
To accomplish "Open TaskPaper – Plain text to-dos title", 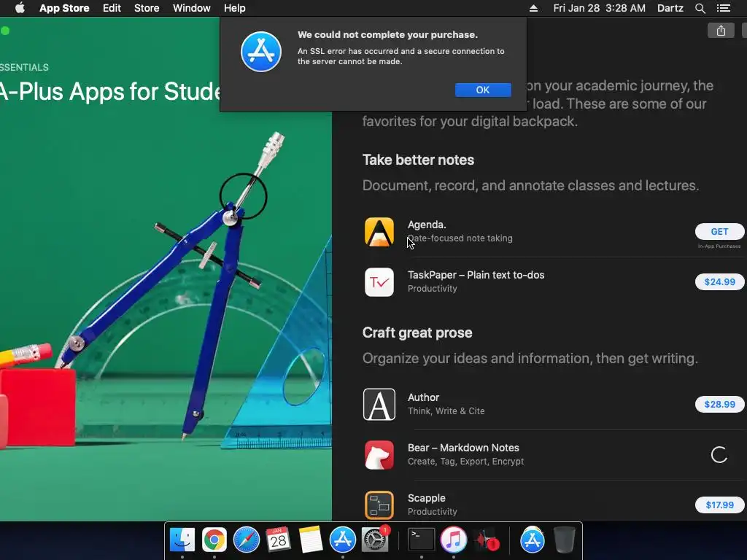I will coord(476,275).
